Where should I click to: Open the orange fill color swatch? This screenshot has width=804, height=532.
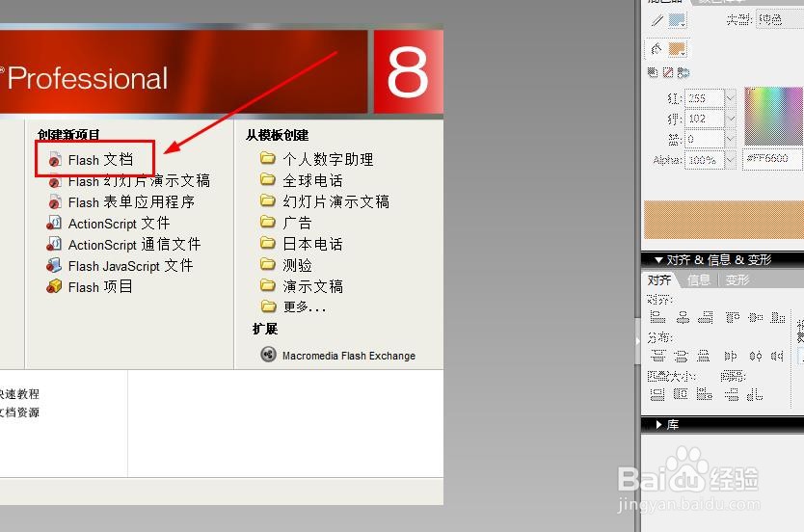(x=678, y=49)
